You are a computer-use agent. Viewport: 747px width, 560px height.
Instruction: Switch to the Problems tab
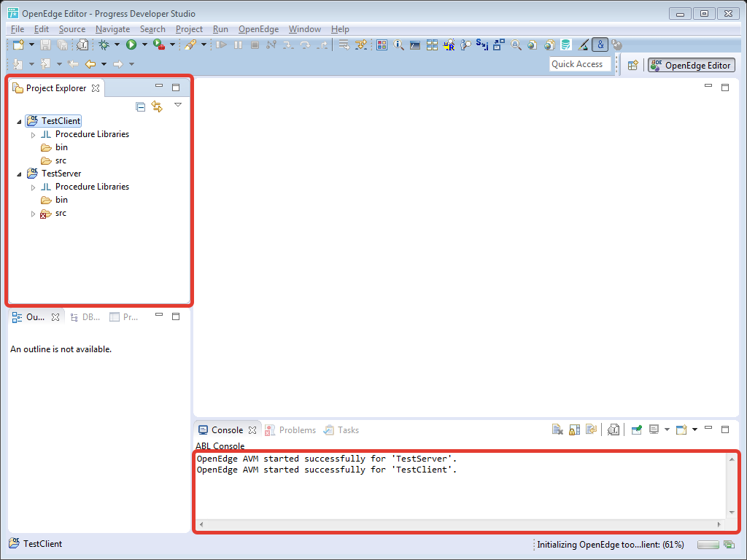pyautogui.click(x=290, y=430)
